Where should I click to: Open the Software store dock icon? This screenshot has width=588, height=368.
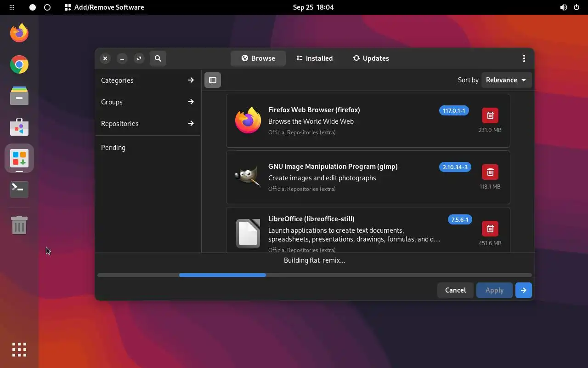click(x=19, y=127)
